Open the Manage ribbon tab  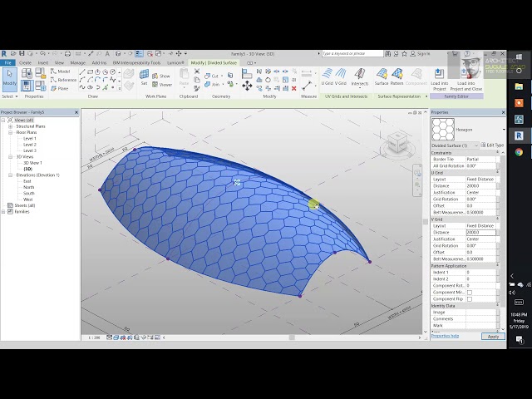point(77,63)
